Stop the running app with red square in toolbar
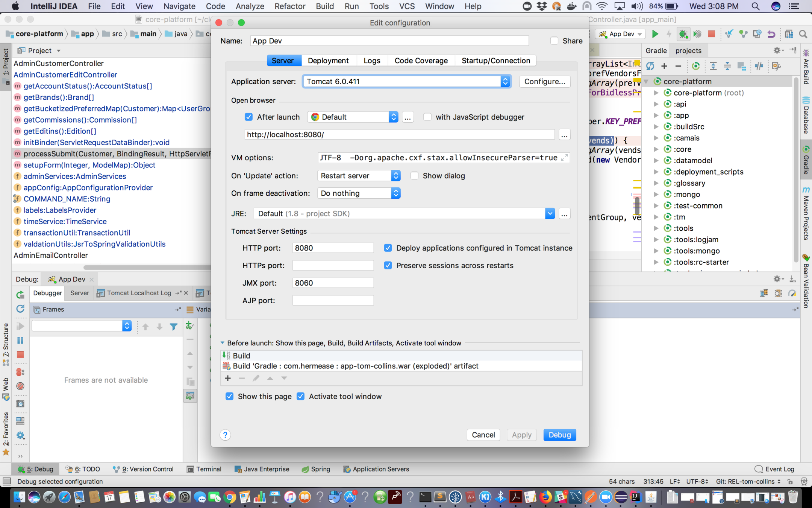Image resolution: width=812 pixels, height=508 pixels. (x=711, y=34)
